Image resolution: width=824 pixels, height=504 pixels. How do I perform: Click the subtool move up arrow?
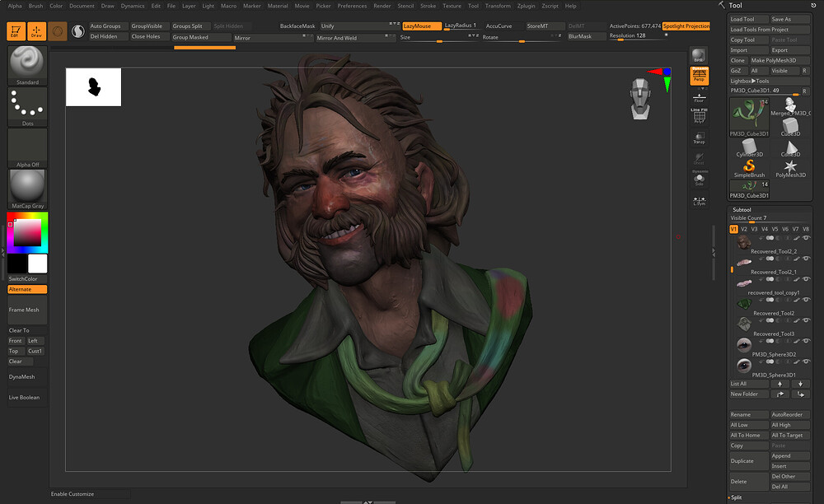point(780,384)
